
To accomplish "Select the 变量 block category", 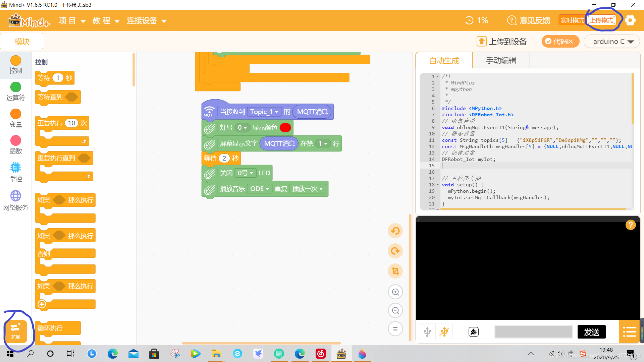I will point(16,118).
